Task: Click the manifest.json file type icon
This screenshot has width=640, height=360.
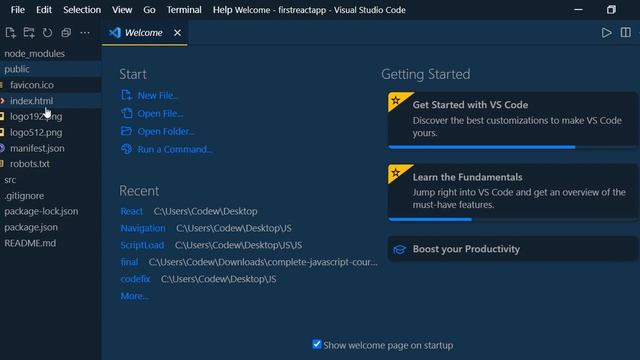Action: tap(2, 148)
